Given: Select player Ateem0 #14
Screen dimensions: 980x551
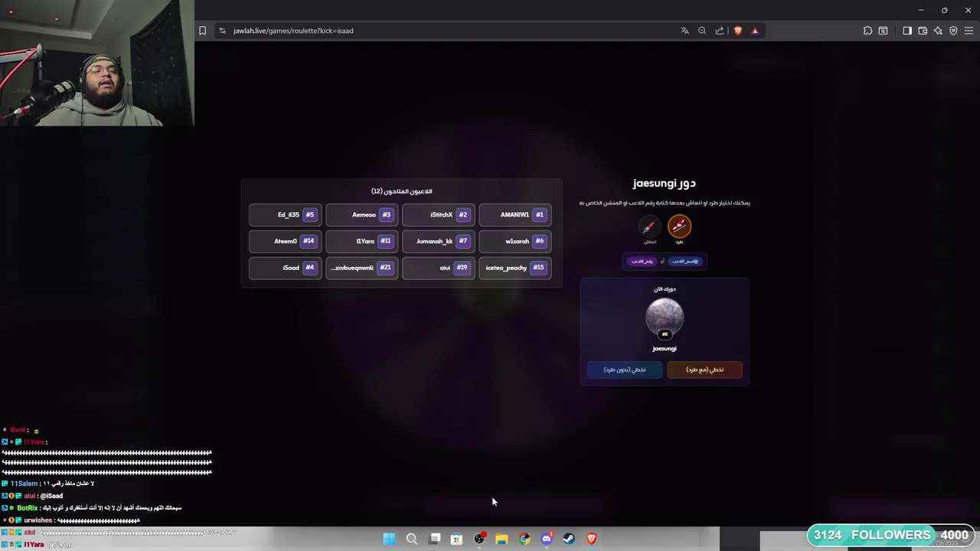Looking at the screenshot, I should (285, 241).
